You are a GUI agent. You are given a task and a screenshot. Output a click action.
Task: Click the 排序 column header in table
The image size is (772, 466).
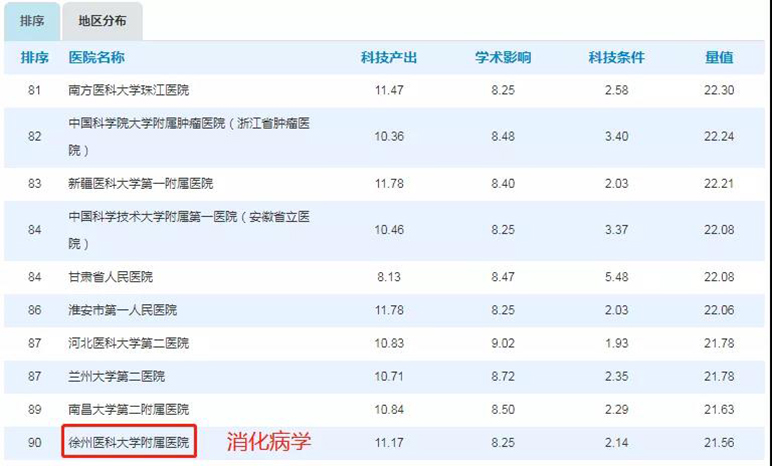coord(35,58)
